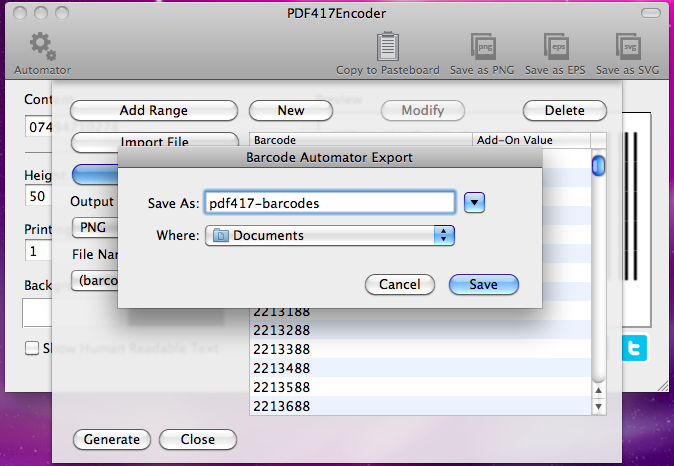Click the Height field showing 50

38,196
